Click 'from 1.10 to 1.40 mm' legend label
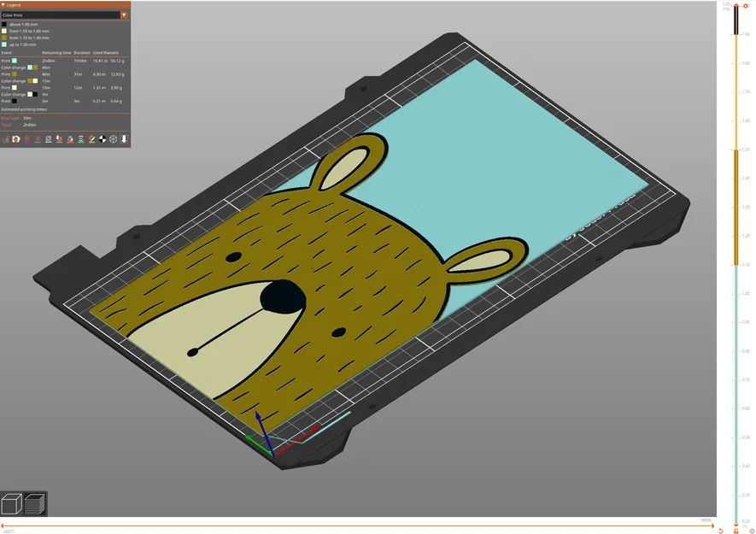 (x=29, y=38)
